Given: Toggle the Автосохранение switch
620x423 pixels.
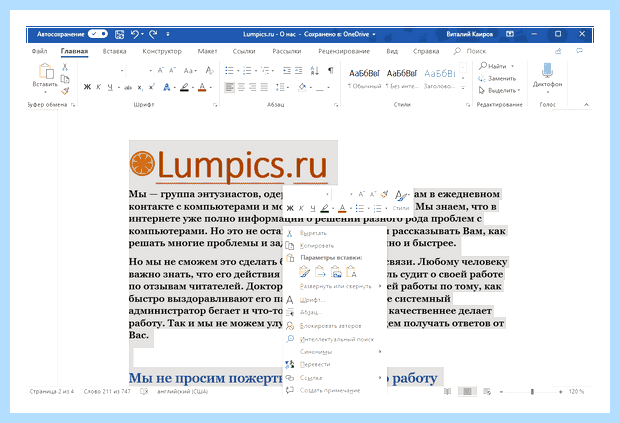Looking at the screenshot, I should coord(98,34).
